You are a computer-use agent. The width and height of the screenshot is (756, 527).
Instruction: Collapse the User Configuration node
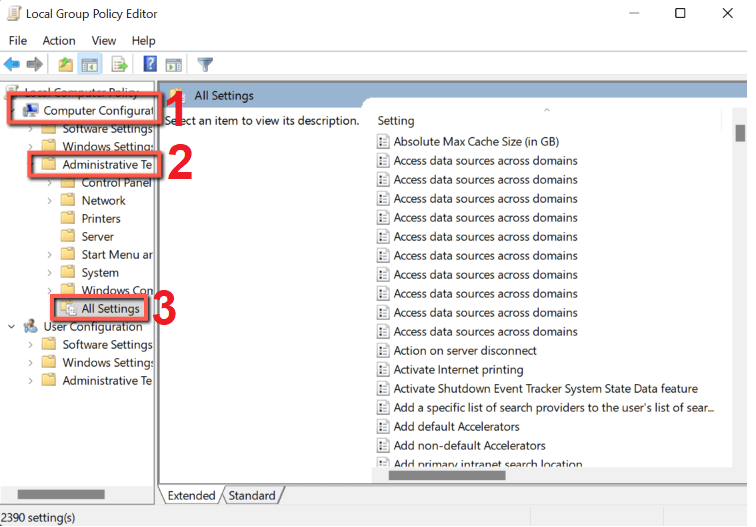(x=12, y=327)
